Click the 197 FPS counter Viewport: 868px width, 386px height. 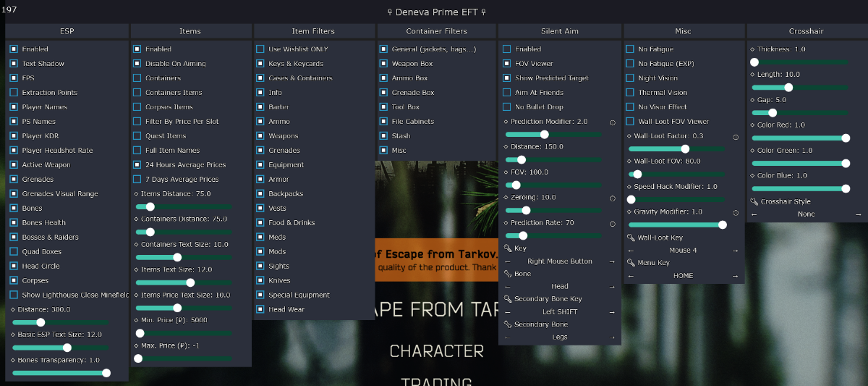click(x=9, y=9)
